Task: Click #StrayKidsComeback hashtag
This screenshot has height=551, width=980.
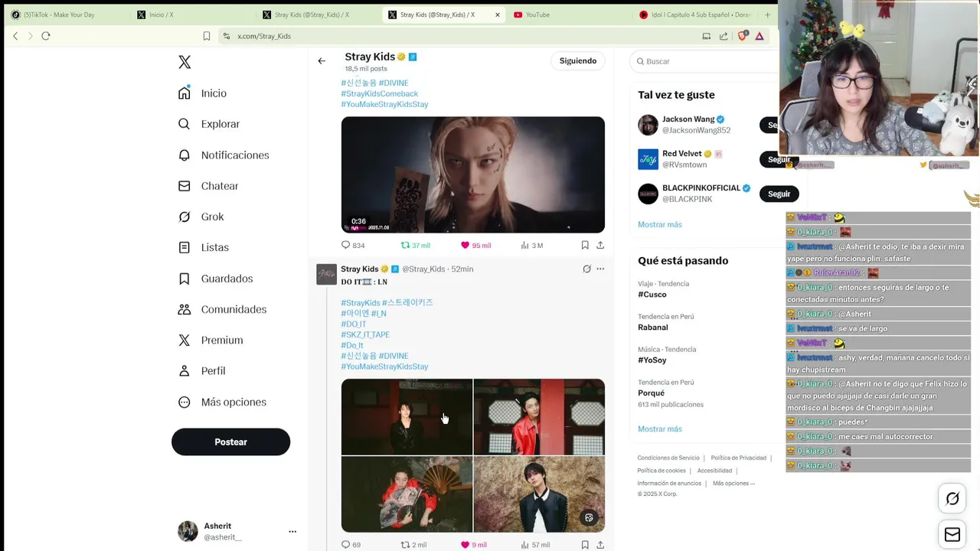Action: 379,93
